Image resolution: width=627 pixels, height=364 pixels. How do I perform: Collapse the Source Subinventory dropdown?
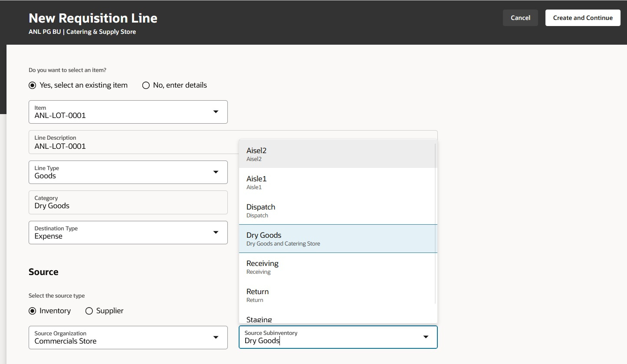(426, 337)
